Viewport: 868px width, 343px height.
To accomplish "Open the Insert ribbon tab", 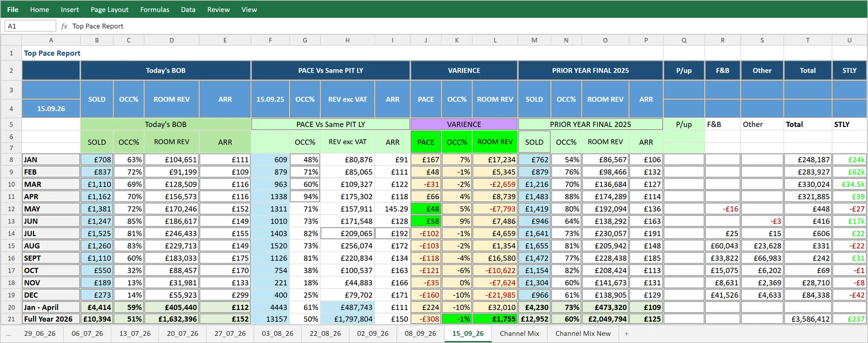I will 70,9.
